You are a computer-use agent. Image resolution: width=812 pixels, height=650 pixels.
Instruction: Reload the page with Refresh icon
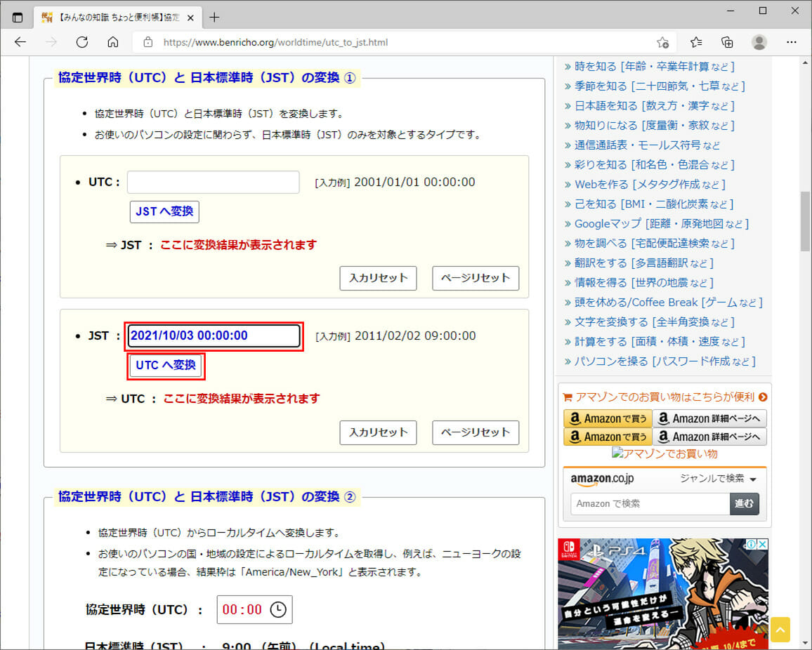coord(81,42)
